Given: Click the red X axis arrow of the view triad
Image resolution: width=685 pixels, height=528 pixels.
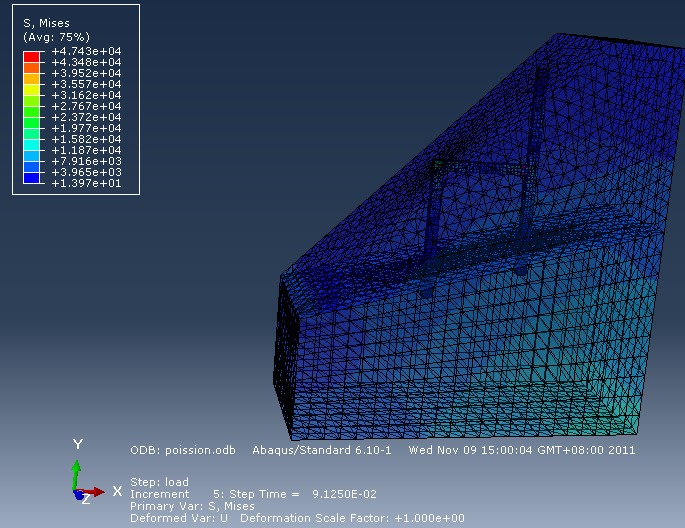Looking at the screenshot, I should pos(97,491).
